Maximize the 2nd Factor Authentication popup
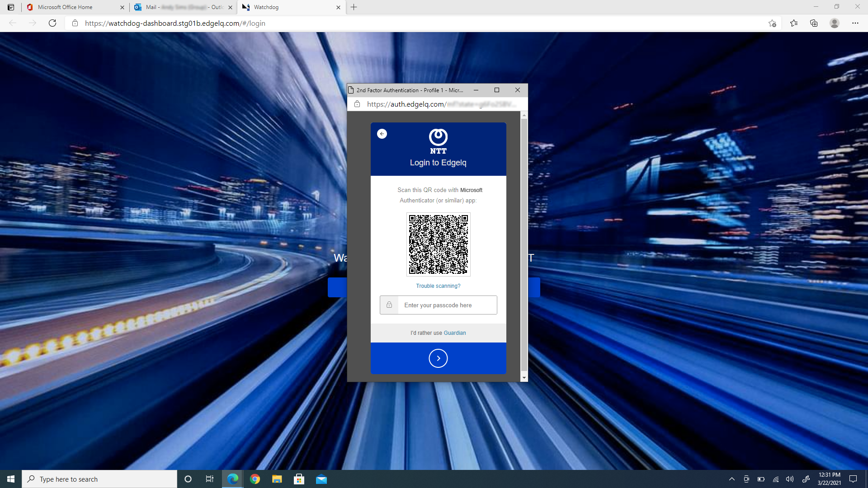 click(x=497, y=90)
